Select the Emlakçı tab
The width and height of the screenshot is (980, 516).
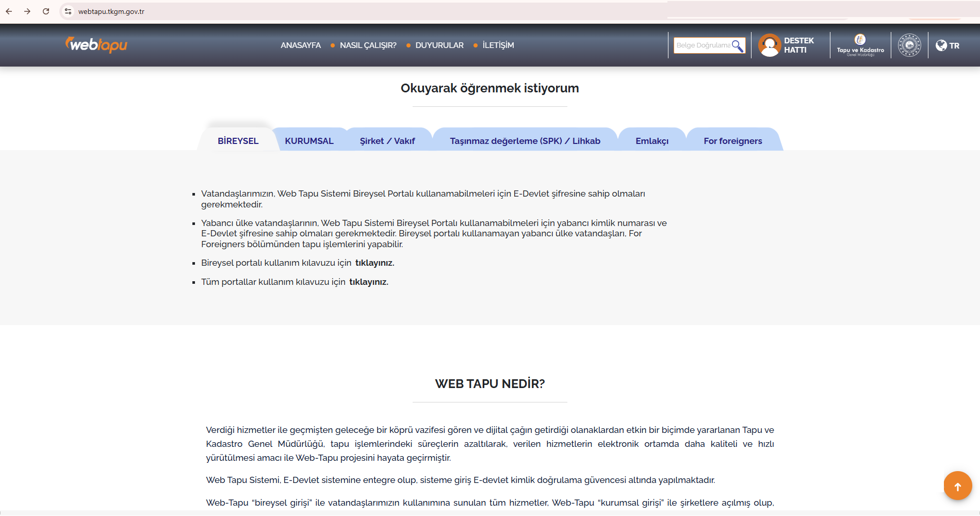[x=652, y=140]
